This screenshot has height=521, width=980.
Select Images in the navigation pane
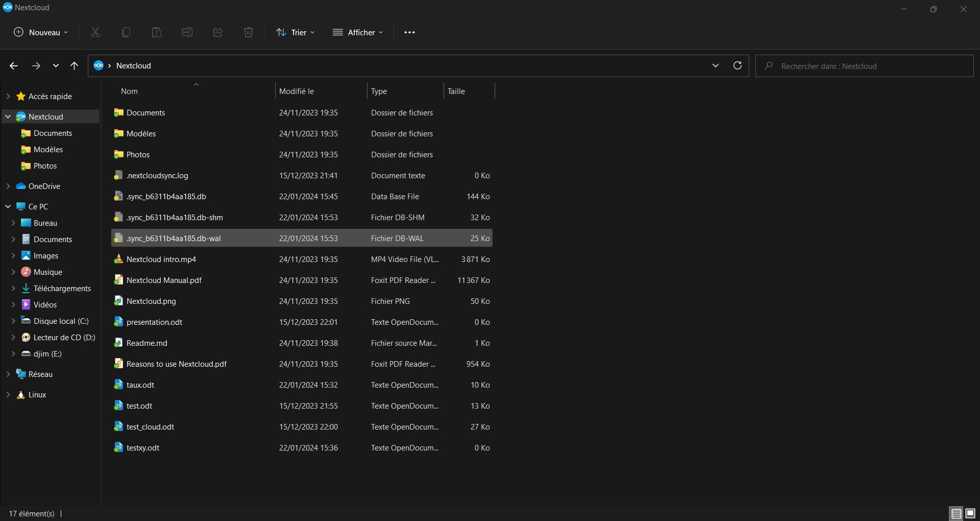point(46,255)
